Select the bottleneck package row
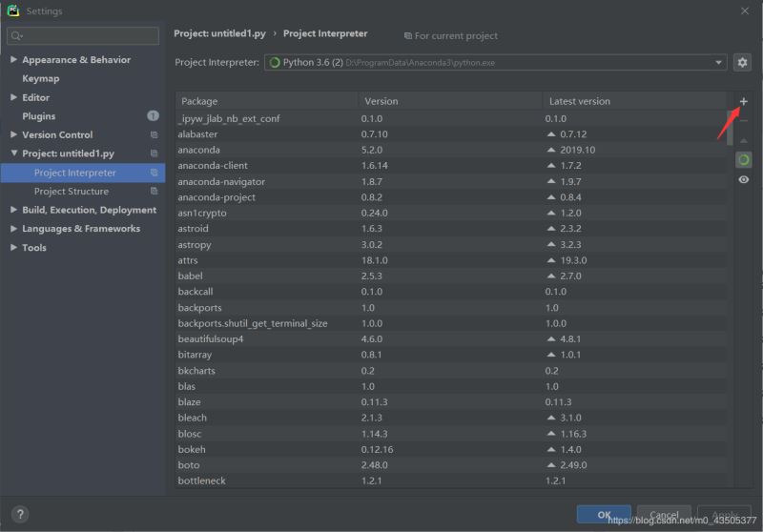Image resolution: width=763 pixels, height=532 pixels. pos(451,481)
